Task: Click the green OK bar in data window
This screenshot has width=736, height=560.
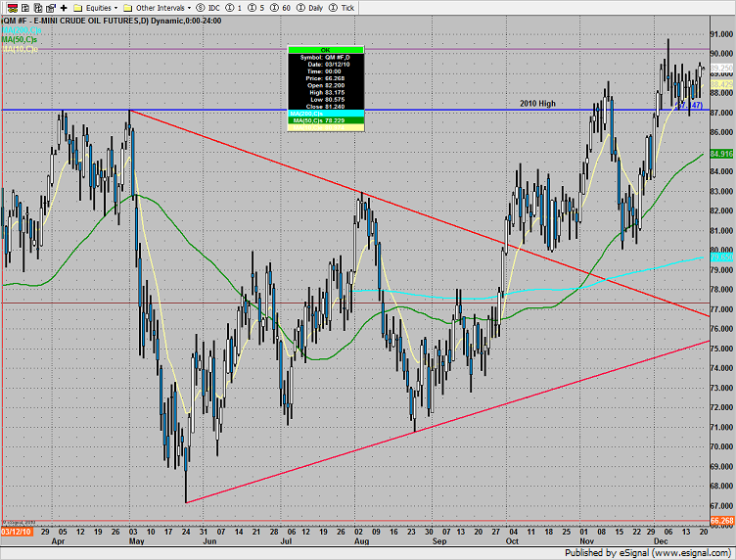Action: pos(325,50)
